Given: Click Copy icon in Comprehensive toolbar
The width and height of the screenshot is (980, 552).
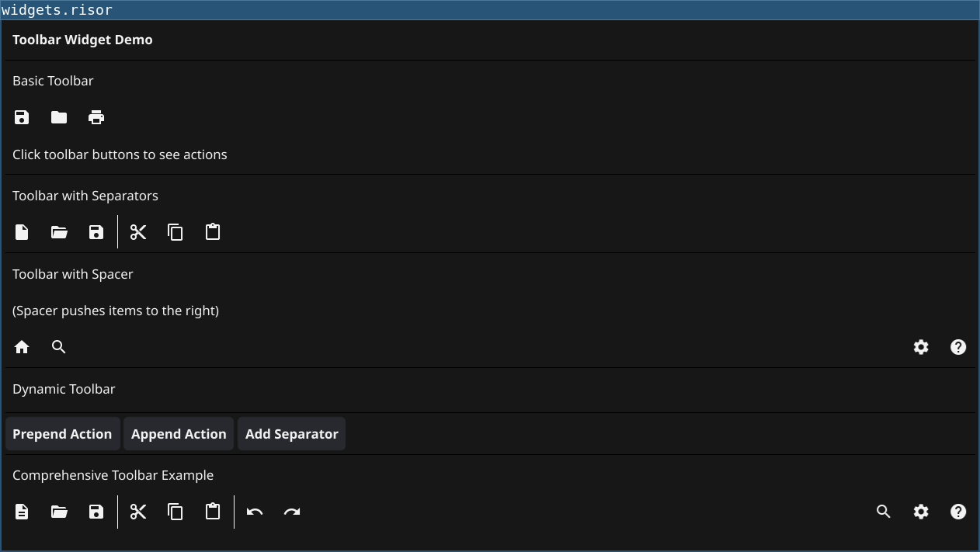Looking at the screenshot, I should (175, 512).
